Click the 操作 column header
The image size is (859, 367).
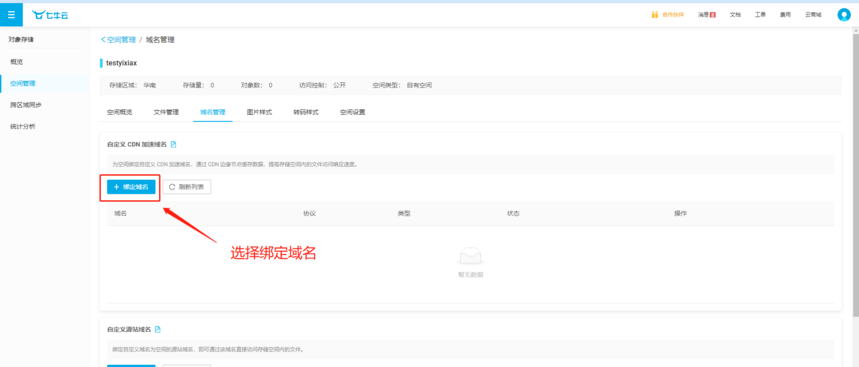pyautogui.click(x=680, y=213)
